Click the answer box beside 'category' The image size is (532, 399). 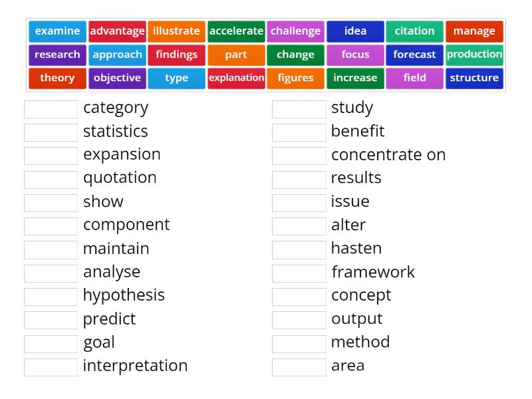pyautogui.click(x=51, y=109)
